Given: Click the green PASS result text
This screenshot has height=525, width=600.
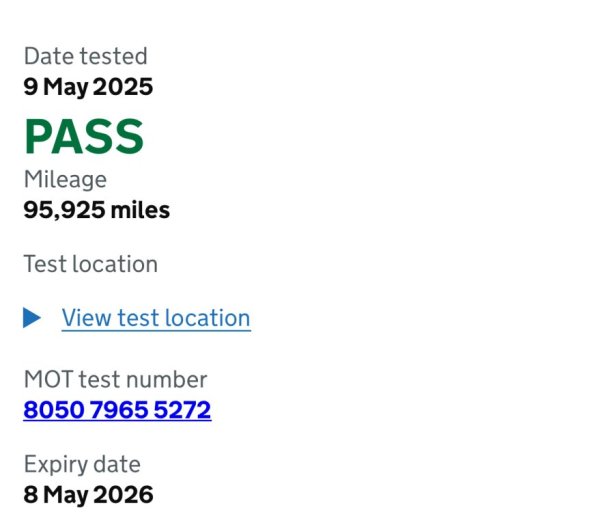Looking at the screenshot, I should (84, 136).
